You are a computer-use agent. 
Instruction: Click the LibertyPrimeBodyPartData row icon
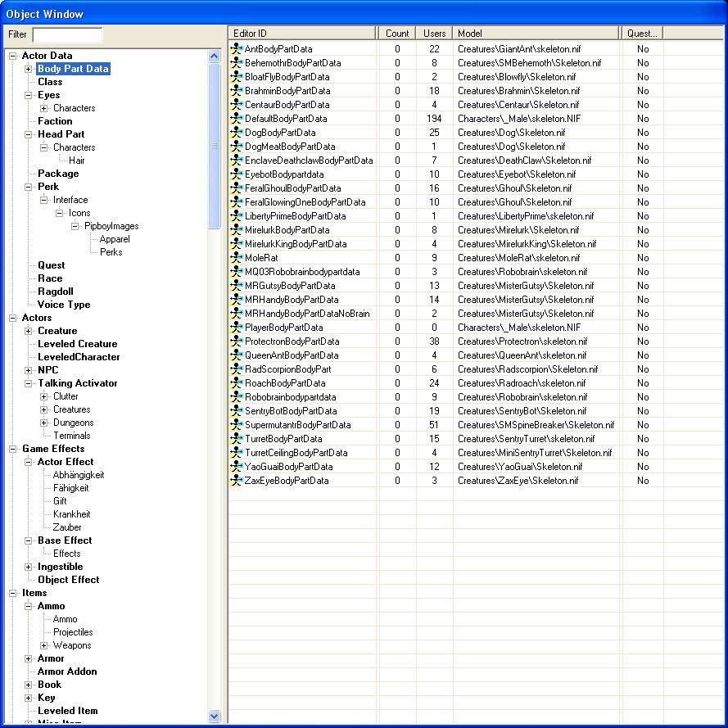[x=237, y=216]
